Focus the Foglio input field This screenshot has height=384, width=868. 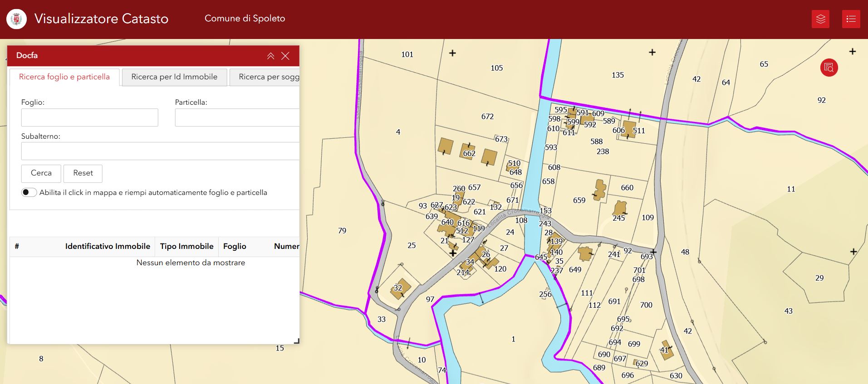[89, 117]
